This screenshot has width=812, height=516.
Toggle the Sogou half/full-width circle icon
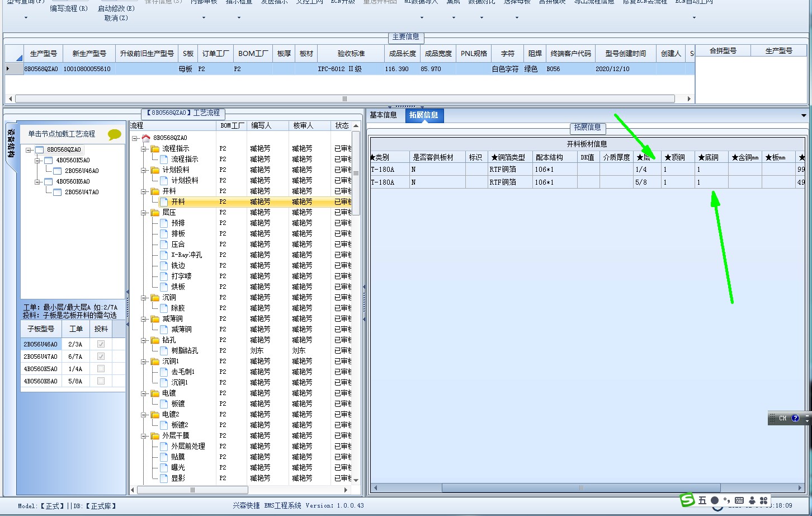pyautogui.click(x=715, y=500)
